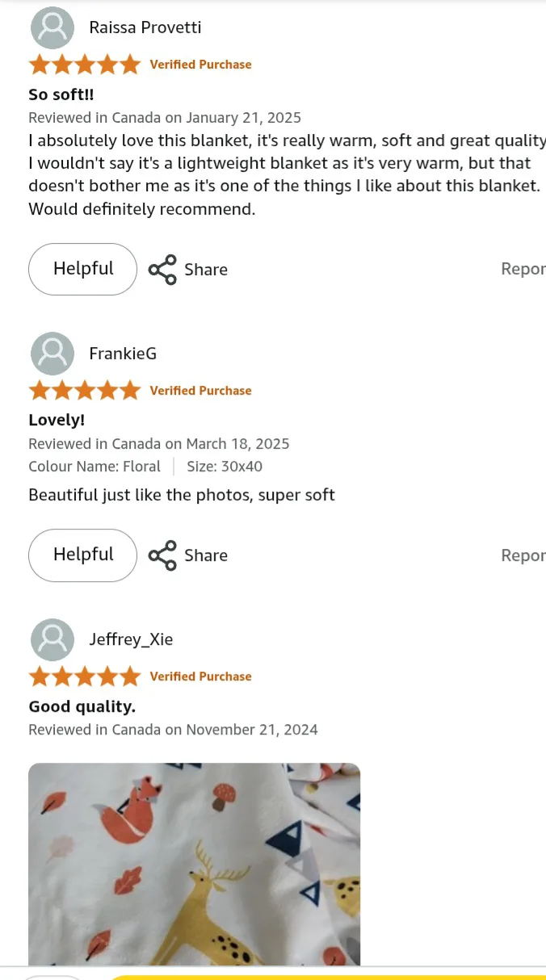Image resolution: width=546 pixels, height=980 pixels.
Task: Mark Raissa Provetti's review as Helpful
Action: tap(83, 269)
